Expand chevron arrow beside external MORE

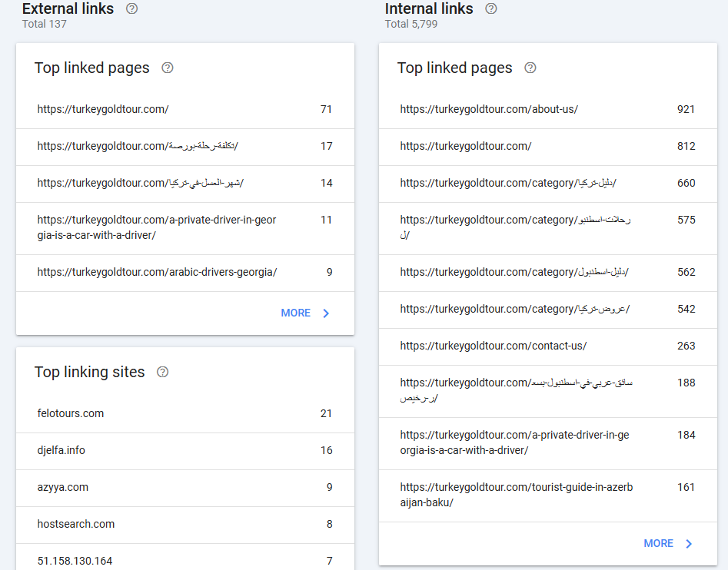pos(326,313)
